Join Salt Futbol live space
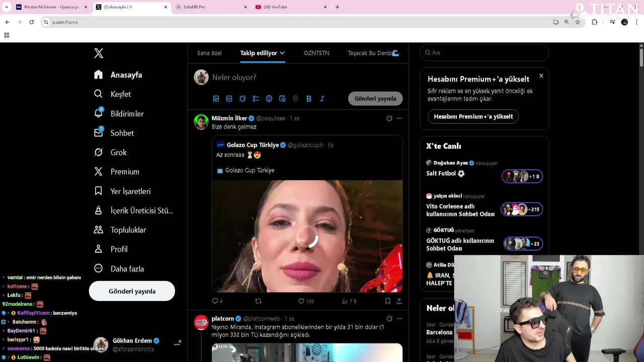 pyautogui.click(x=522, y=176)
